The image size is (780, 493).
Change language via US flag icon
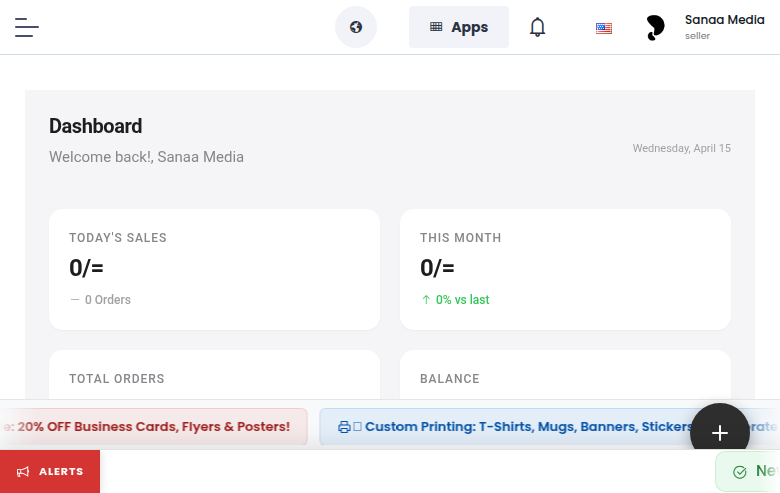tap(603, 28)
